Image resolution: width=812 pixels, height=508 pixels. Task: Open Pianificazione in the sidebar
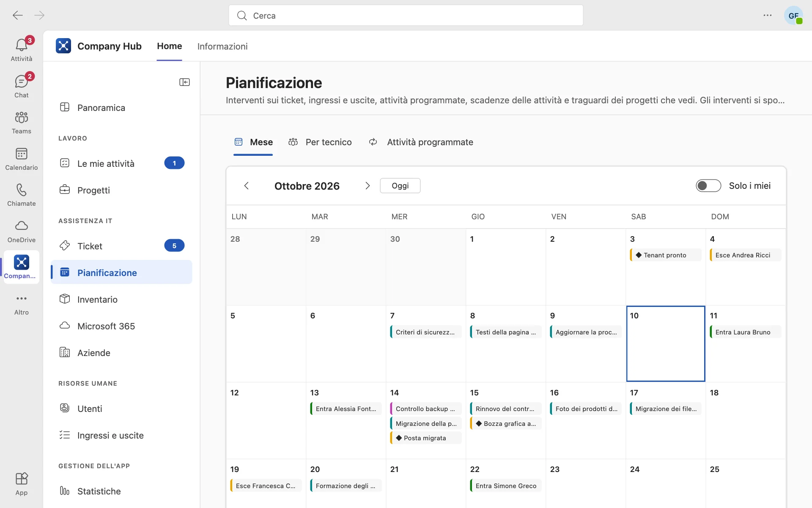(121, 273)
